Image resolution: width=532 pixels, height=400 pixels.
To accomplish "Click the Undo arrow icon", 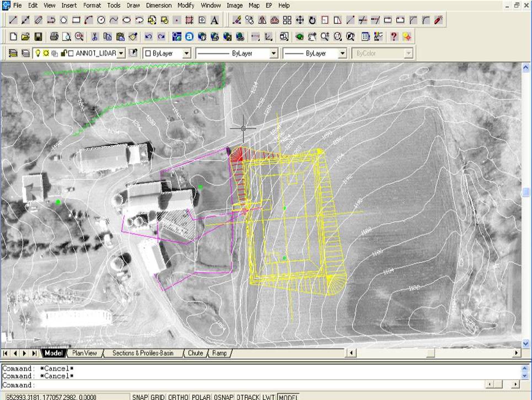I will click(148, 37).
